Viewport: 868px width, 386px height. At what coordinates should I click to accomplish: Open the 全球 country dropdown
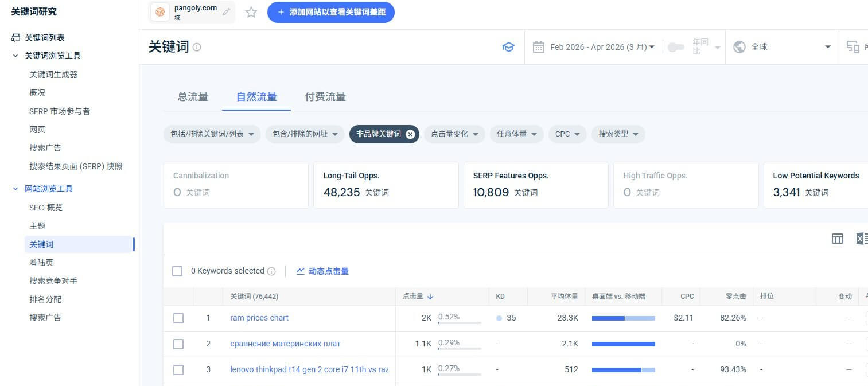pos(828,47)
